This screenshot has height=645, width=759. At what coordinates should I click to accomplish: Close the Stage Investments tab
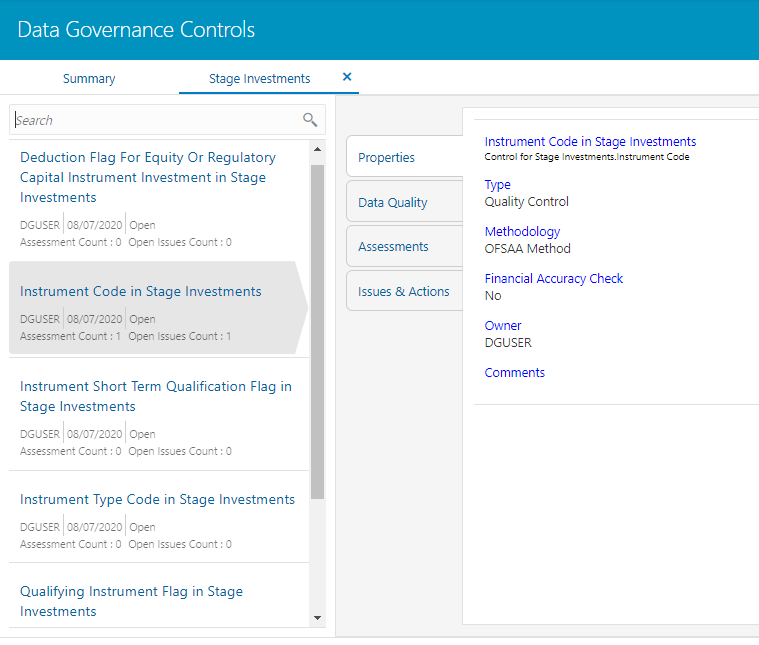click(x=347, y=77)
